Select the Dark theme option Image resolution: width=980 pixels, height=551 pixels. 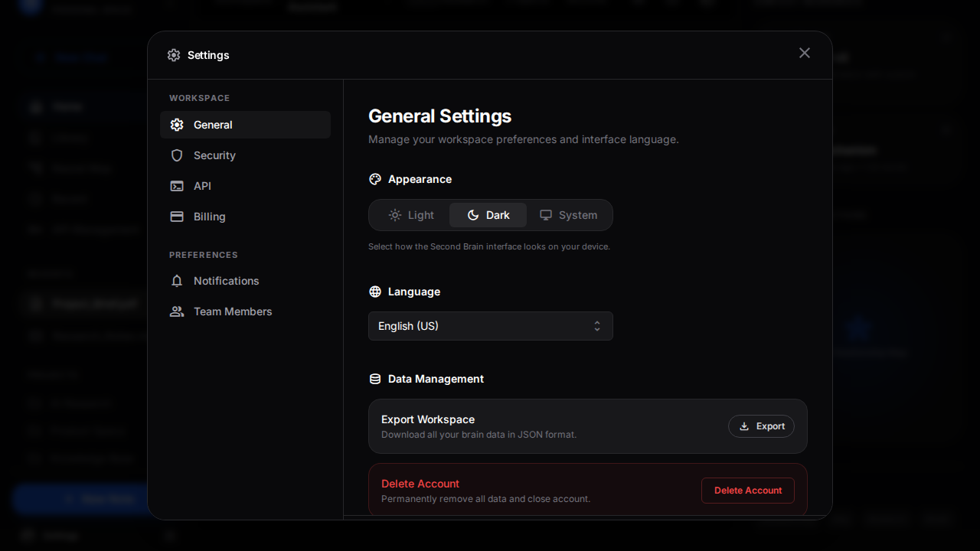tap(488, 215)
